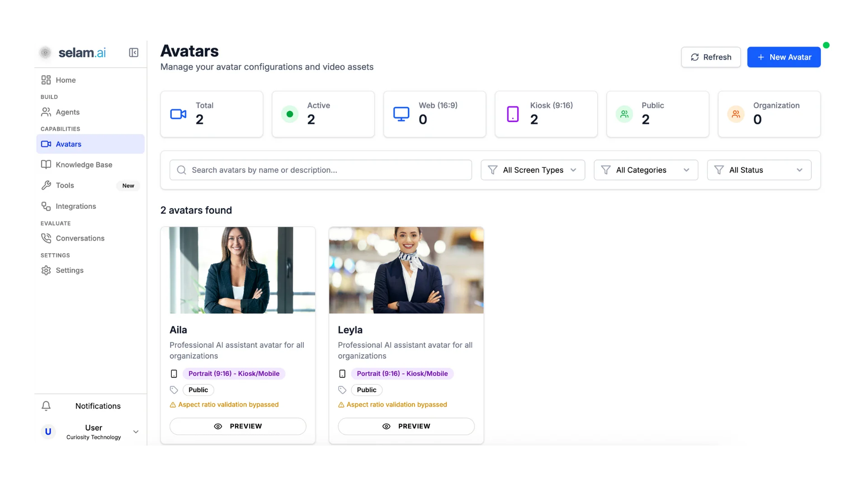Viewport: 868px width, 488px height.
Task: Open the All Status dropdown
Action: pos(759,170)
